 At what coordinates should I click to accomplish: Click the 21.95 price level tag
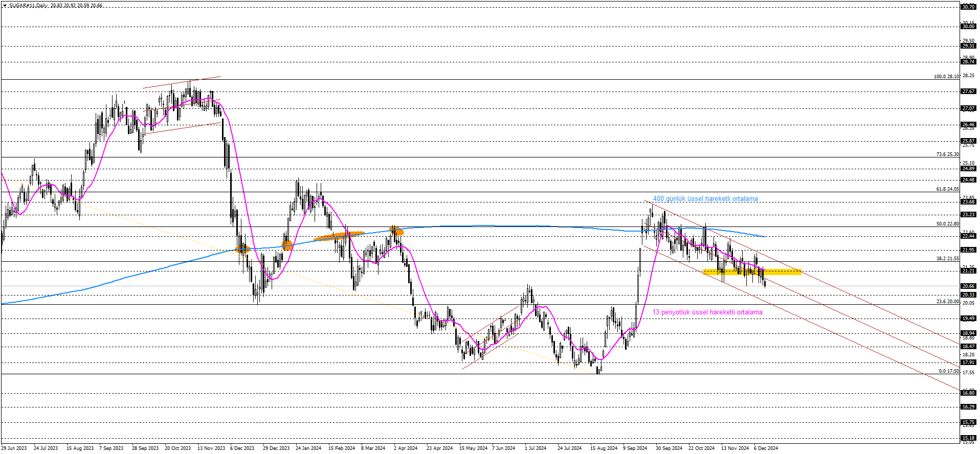click(968, 250)
